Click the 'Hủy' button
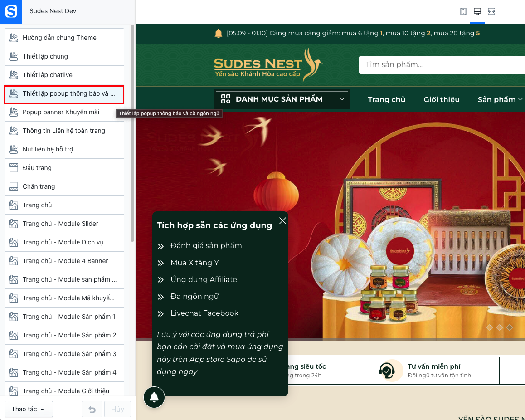 click(x=117, y=409)
